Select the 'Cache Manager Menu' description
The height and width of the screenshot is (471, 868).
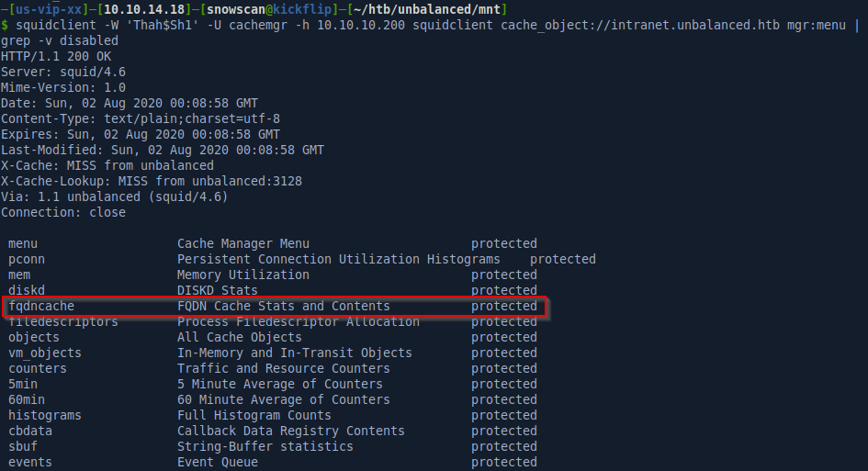click(x=242, y=243)
